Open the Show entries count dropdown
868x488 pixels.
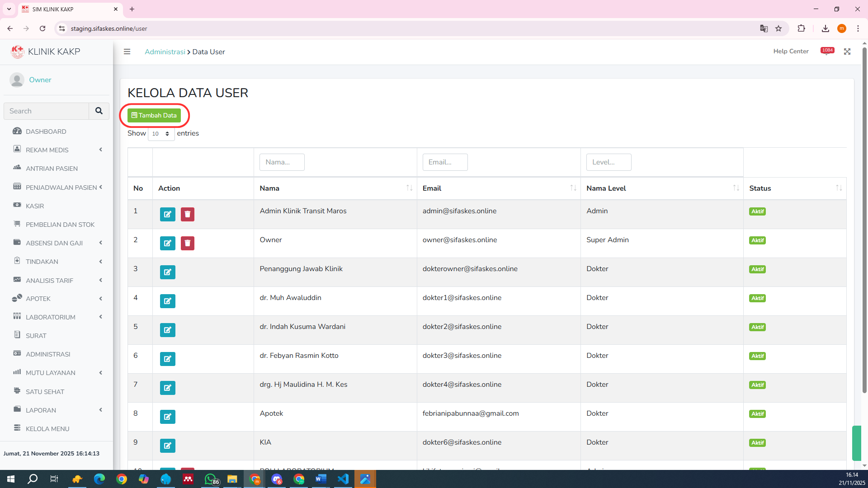(161, 134)
